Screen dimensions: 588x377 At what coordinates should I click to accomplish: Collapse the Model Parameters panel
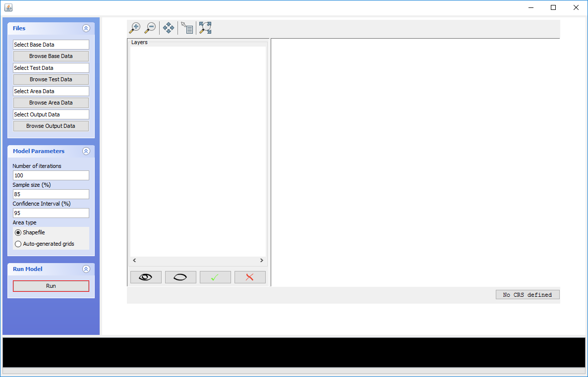click(86, 151)
